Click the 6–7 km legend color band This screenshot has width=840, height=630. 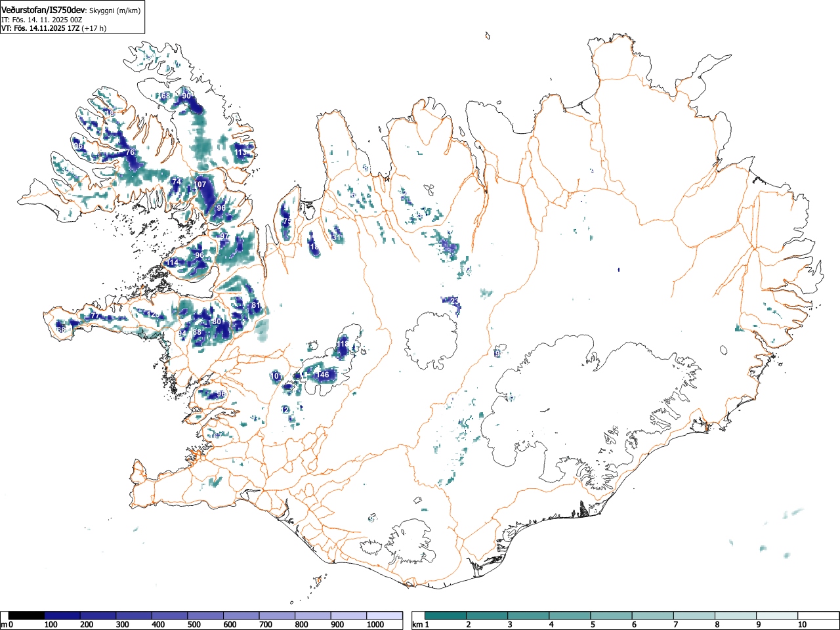pyautogui.click(x=652, y=616)
